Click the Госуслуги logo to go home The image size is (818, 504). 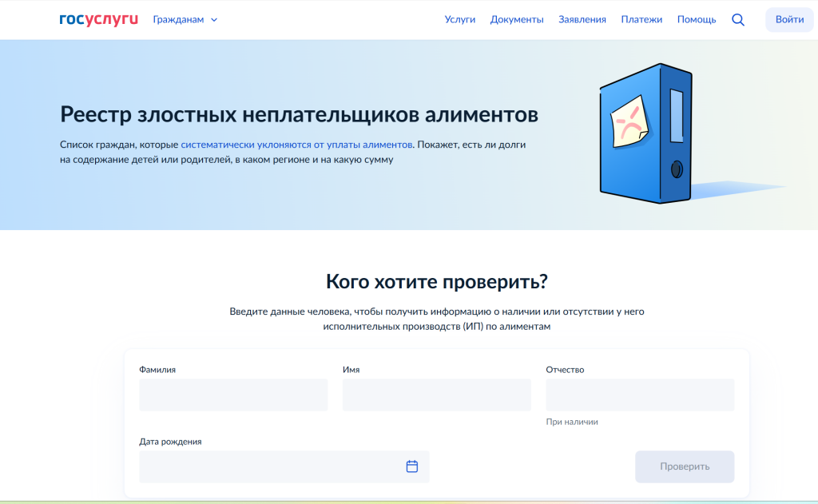[x=97, y=19]
